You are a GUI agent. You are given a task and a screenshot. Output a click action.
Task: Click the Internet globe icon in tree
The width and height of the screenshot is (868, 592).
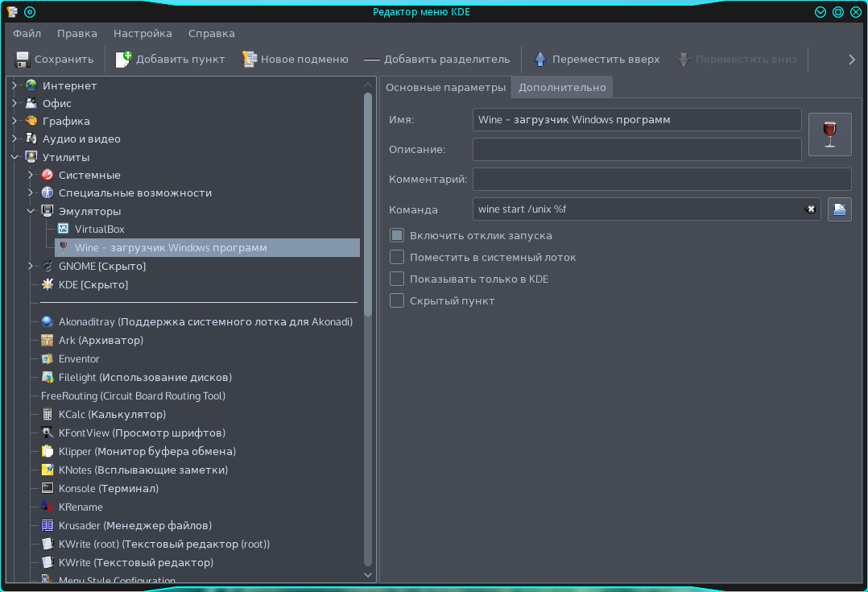[31, 85]
